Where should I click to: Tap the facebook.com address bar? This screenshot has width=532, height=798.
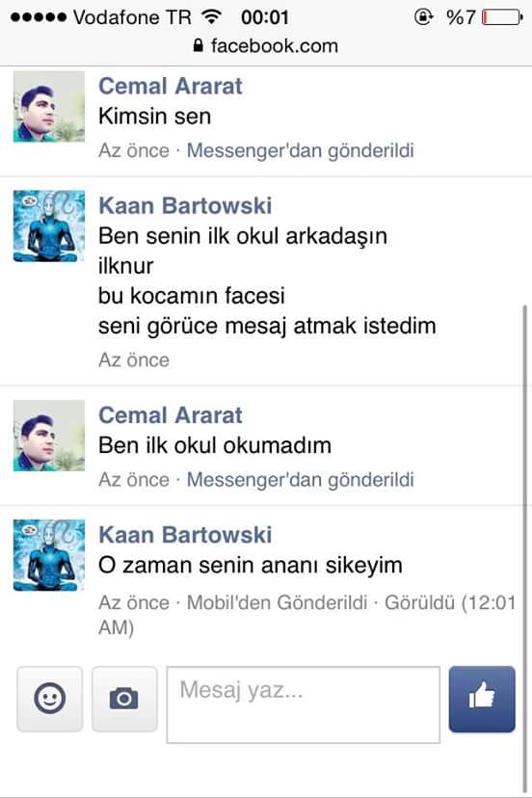coord(266,46)
